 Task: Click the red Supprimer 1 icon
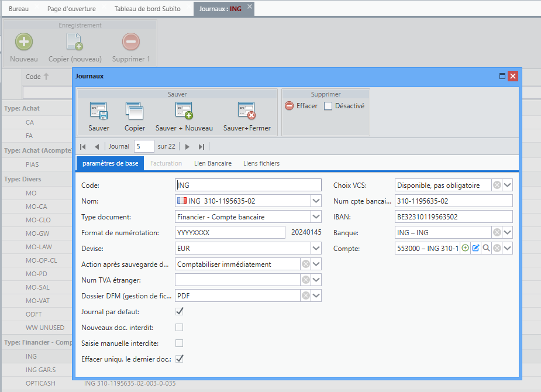point(131,42)
